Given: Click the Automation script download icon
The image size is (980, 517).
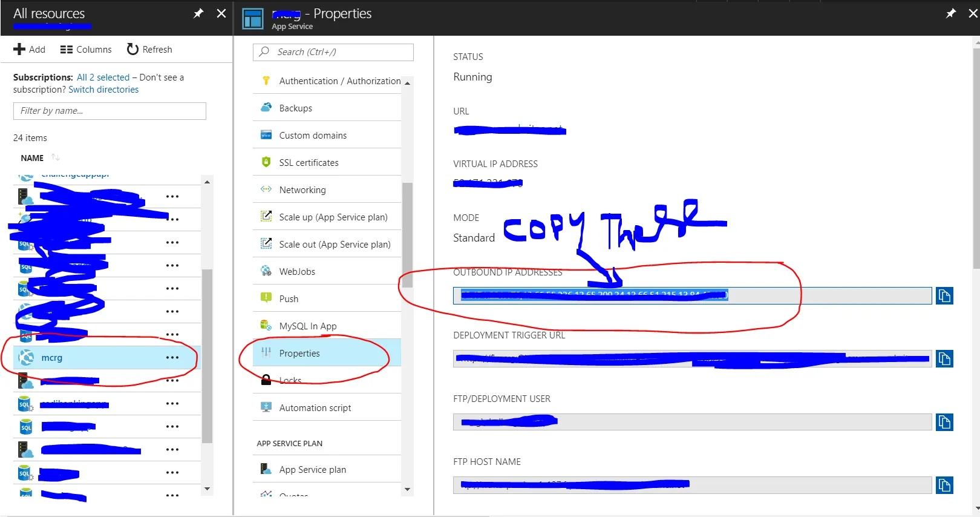Looking at the screenshot, I should pyautogui.click(x=266, y=407).
